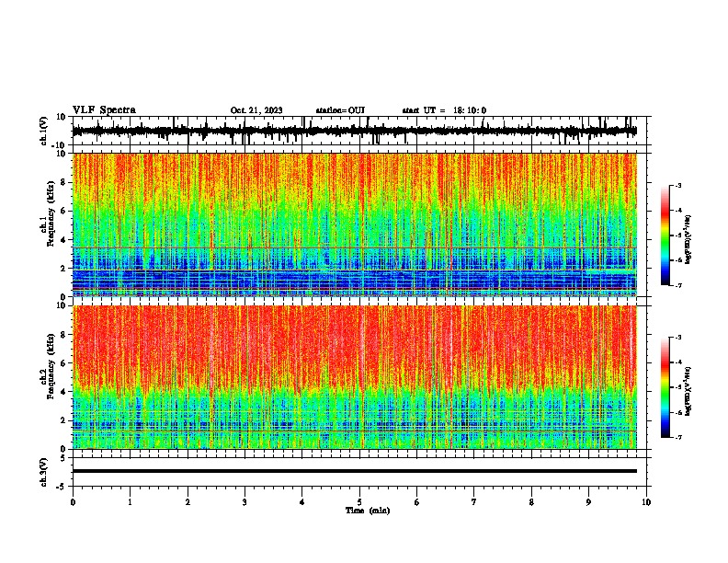Screen dimensions: 728x563
Task: Click the "-7" label on ch.2 colorbar
Action: 678,437
